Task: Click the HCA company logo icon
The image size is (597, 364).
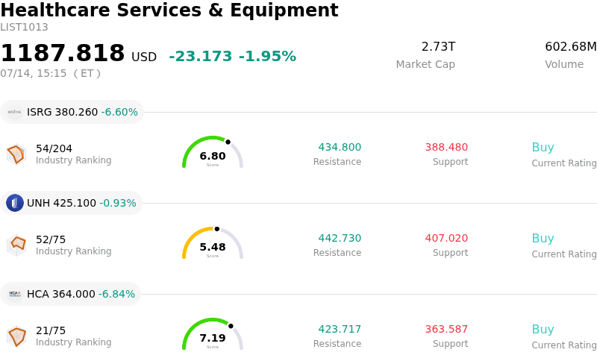Action: 15,294
